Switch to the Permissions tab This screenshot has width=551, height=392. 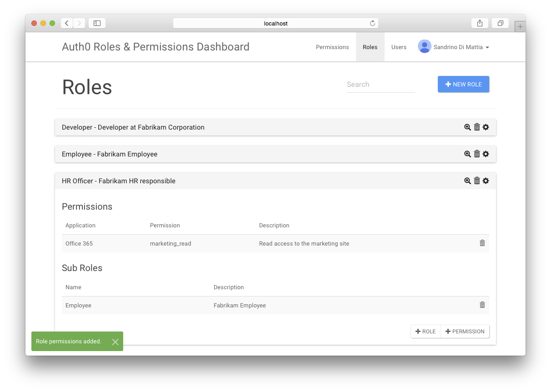coord(332,47)
